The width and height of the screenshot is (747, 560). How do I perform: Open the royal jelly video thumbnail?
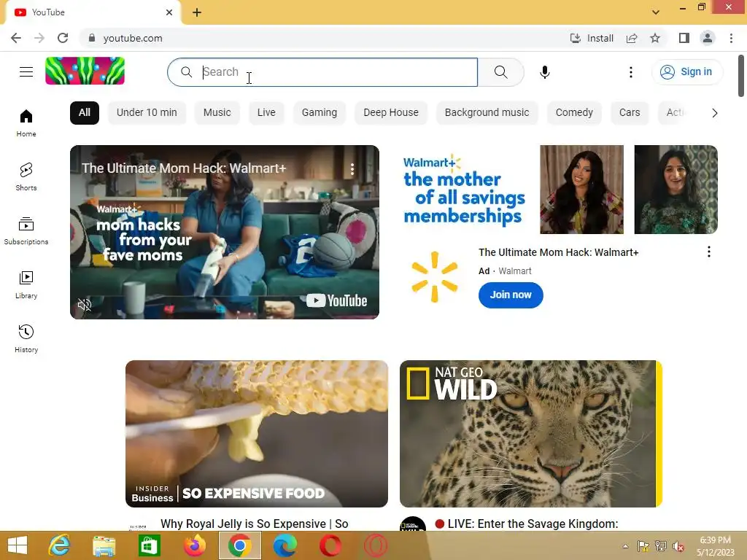click(x=257, y=434)
